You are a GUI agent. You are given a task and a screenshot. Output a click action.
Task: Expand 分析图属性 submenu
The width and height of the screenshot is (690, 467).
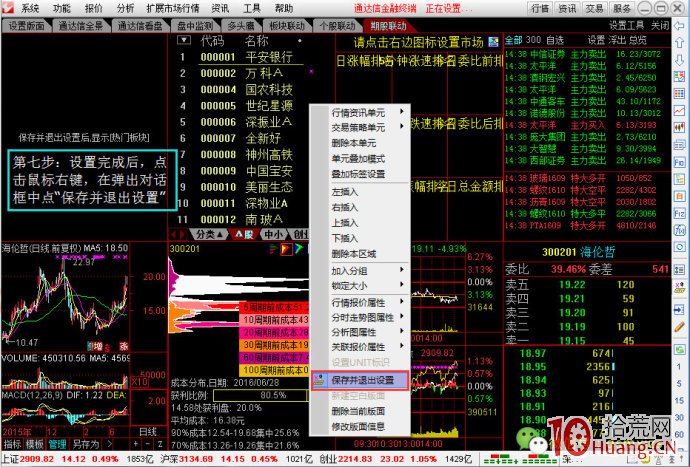360,332
